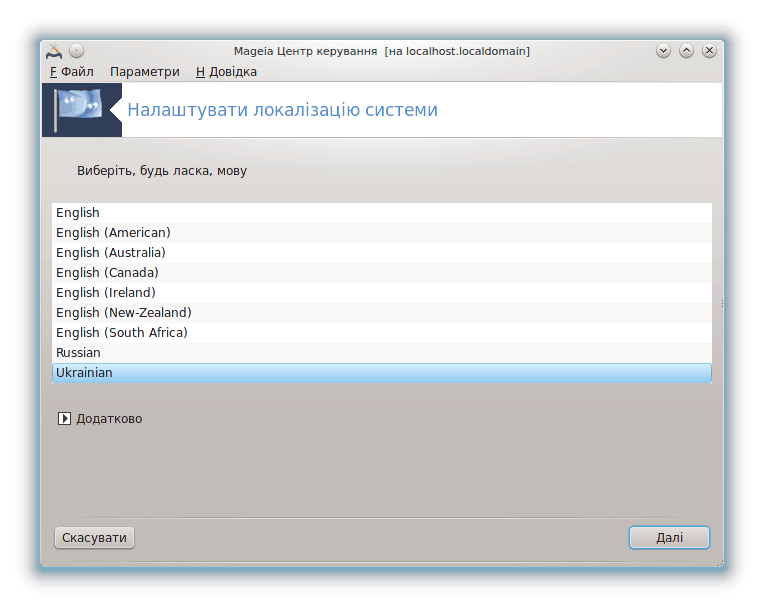The width and height of the screenshot is (764, 607).
Task: Choose English (Australia) language entry
Action: tap(382, 253)
